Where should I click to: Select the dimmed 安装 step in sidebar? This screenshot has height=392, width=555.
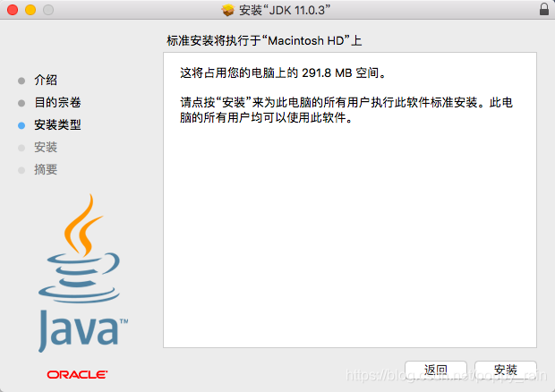coord(46,147)
